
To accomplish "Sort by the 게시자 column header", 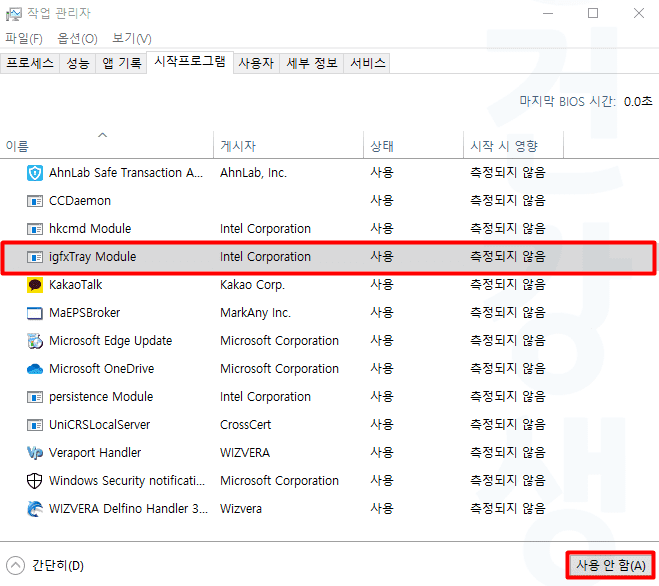I will 288,146.
